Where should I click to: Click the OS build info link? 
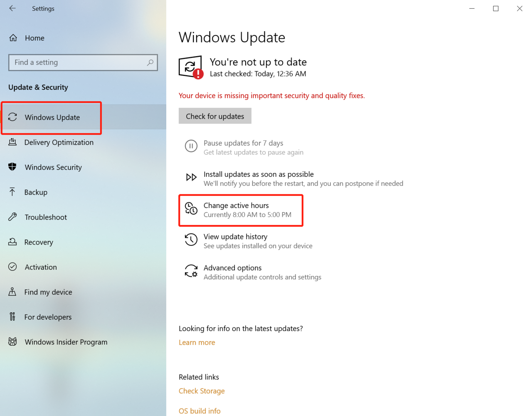click(199, 411)
